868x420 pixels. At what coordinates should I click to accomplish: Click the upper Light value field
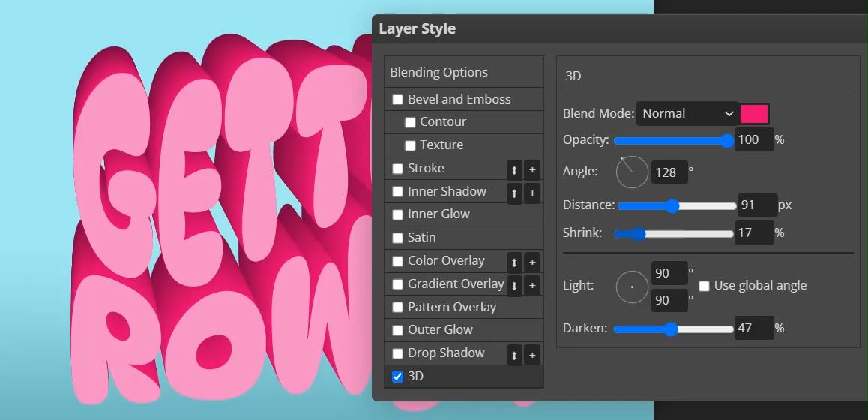[669, 273]
